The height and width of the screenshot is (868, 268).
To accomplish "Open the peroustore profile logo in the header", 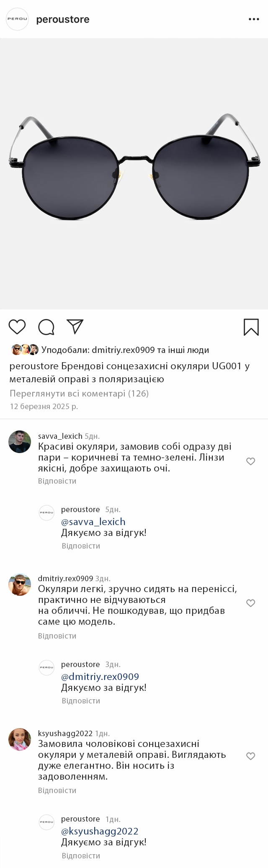I will (x=17, y=19).
